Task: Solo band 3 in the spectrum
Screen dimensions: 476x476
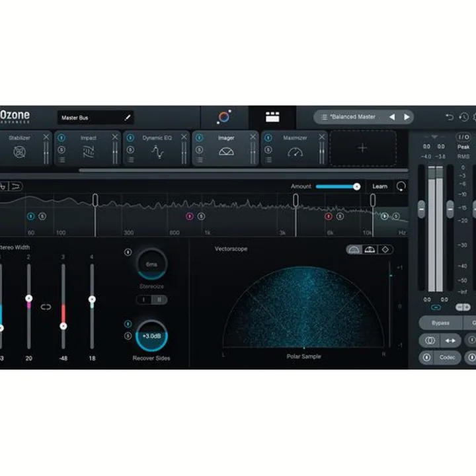Action: coord(340,216)
